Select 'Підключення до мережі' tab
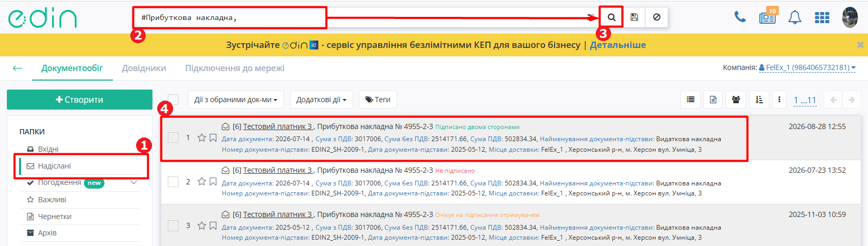The height and width of the screenshot is (246, 868). tap(235, 68)
